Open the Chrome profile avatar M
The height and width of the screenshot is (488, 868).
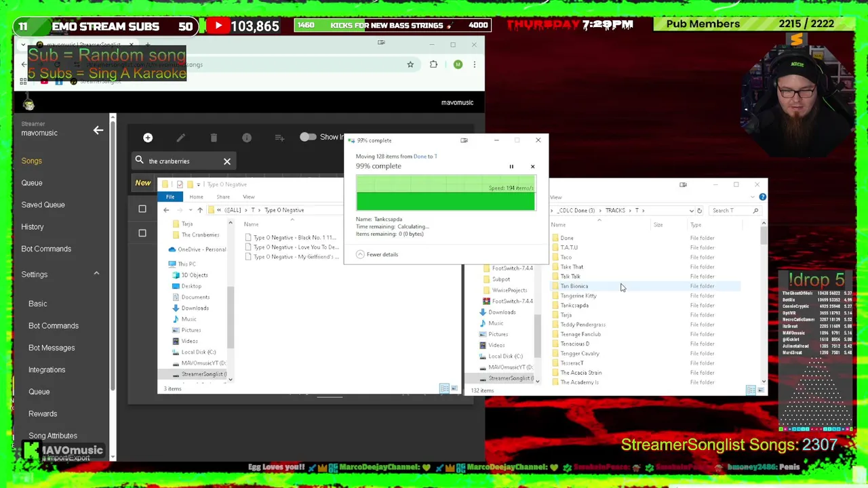458,64
